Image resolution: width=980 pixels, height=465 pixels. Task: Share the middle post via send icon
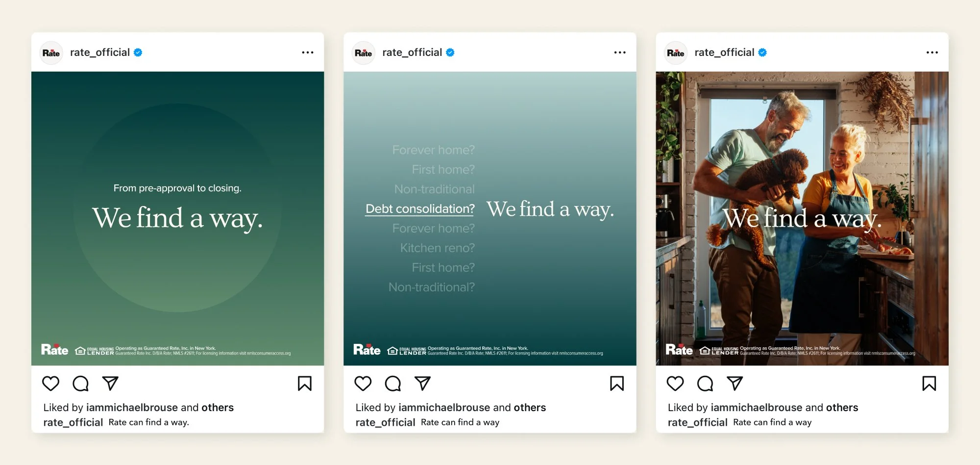[422, 383]
